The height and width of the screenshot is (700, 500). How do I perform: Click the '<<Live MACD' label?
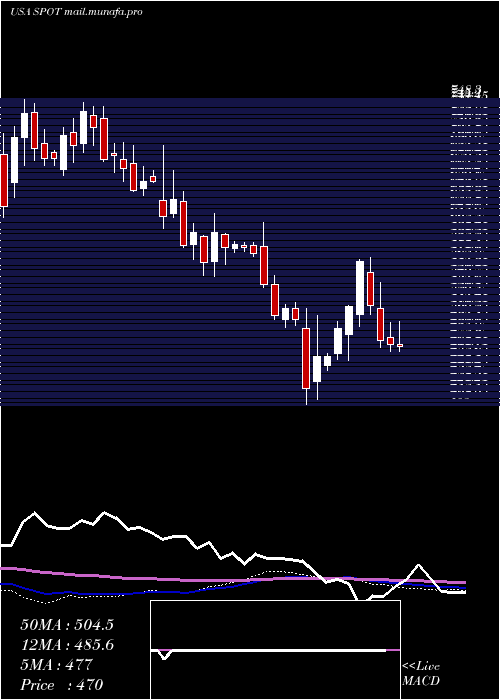(x=421, y=674)
